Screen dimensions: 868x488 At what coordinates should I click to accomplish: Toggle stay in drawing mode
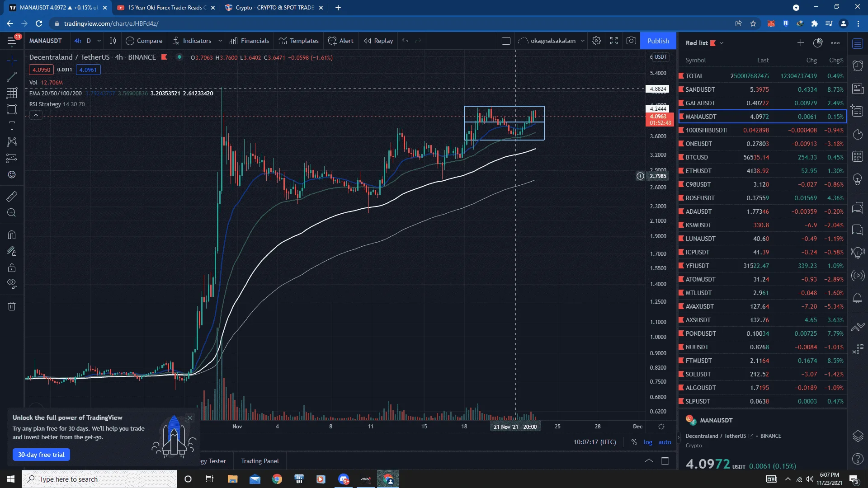tap(12, 251)
